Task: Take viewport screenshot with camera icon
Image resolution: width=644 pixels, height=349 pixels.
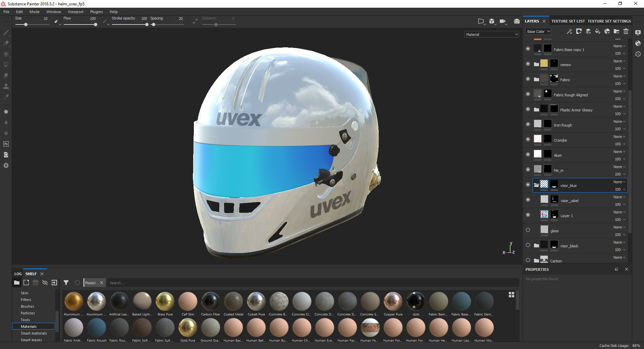Action: [x=517, y=21]
